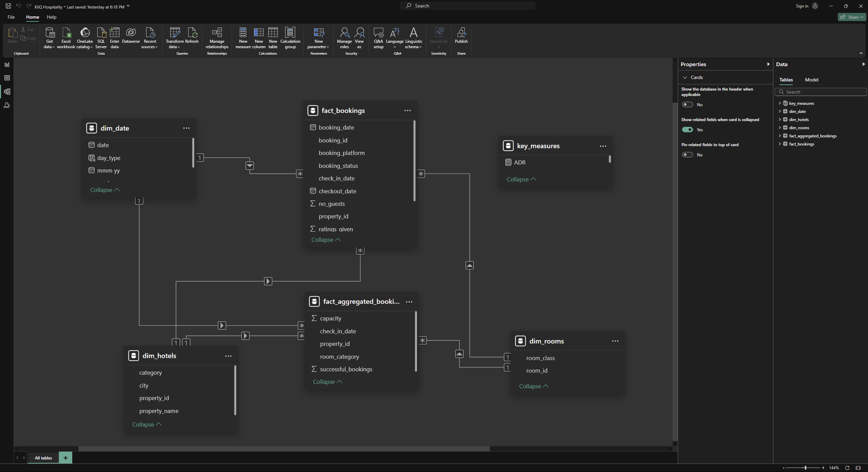Click the zoom slider in status bar

click(x=805, y=468)
